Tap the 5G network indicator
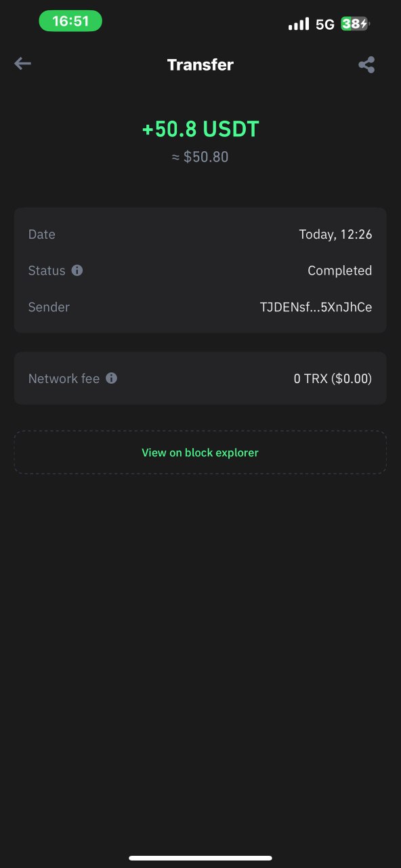 325,24
